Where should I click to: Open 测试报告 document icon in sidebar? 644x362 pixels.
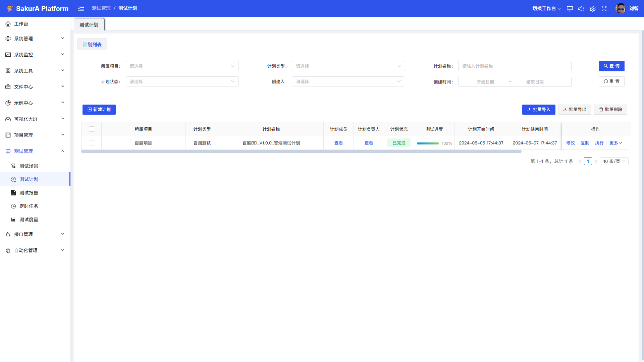13,193
